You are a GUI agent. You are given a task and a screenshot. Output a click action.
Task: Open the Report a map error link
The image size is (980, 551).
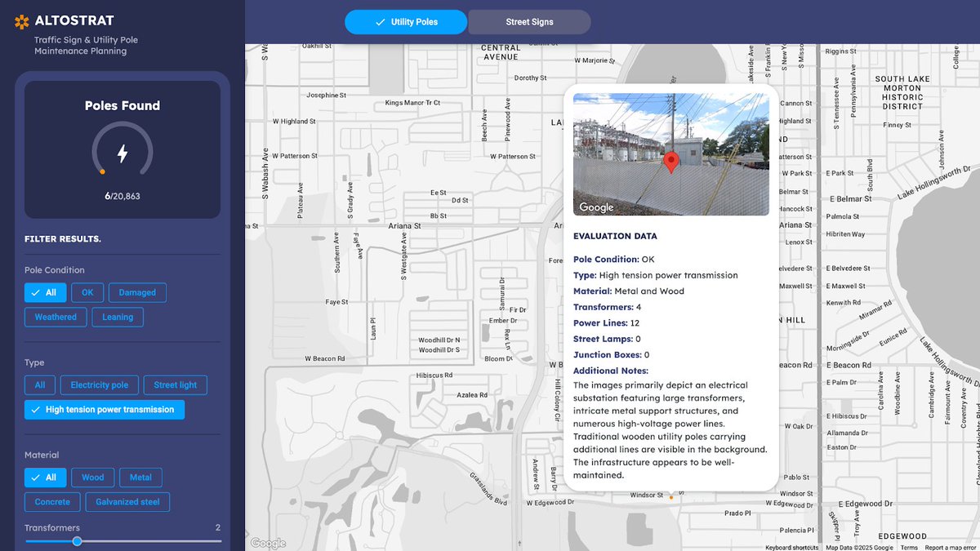[951, 548]
